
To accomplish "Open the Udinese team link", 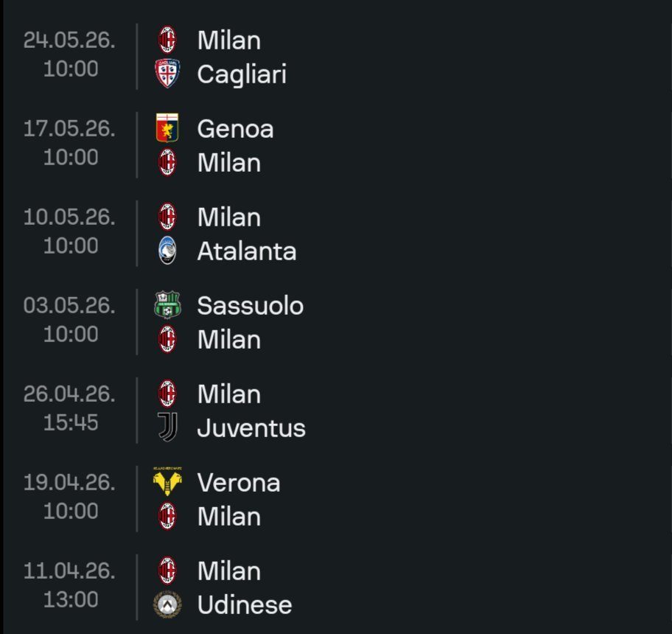I will pos(245,605).
